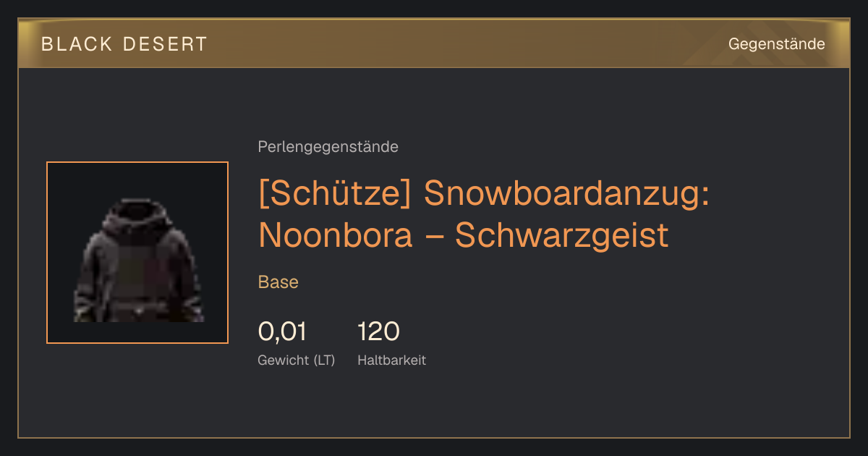868x456 pixels.
Task: Click Schwarzgeist at the title's end
Action: [561, 236]
